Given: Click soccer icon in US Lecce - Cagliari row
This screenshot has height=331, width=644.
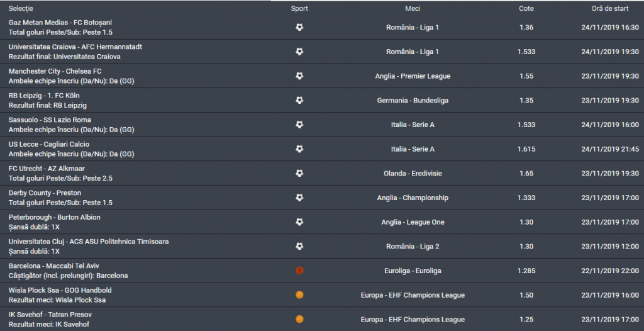Looking at the screenshot, I should pos(299,149).
